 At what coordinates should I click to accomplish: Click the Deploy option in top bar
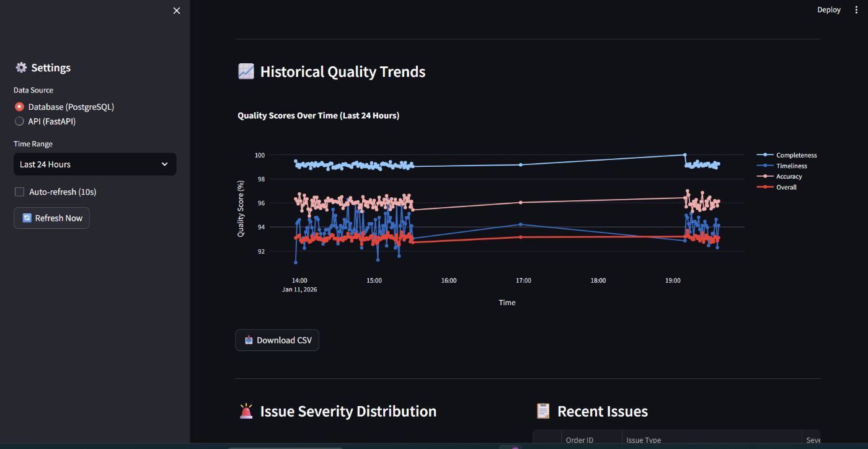tap(829, 9)
